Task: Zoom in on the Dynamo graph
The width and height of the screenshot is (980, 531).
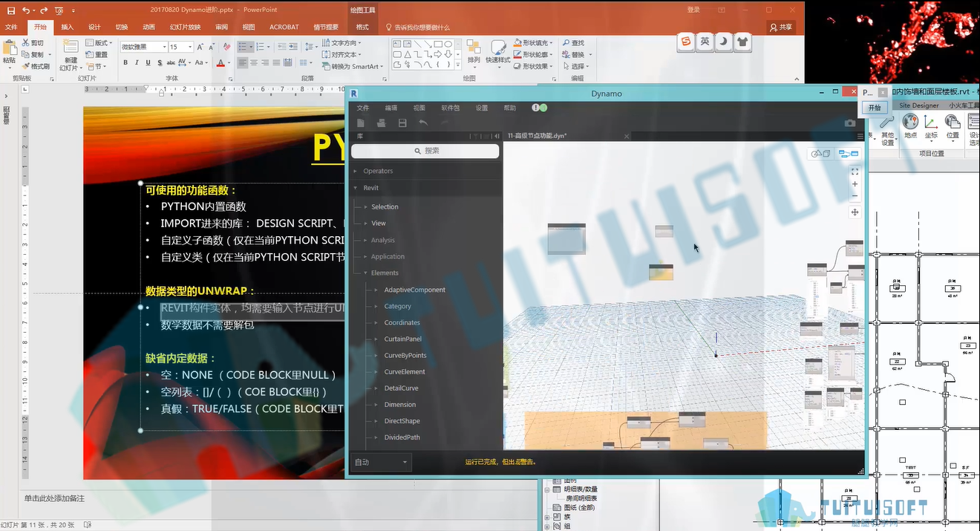Action: [x=855, y=184]
